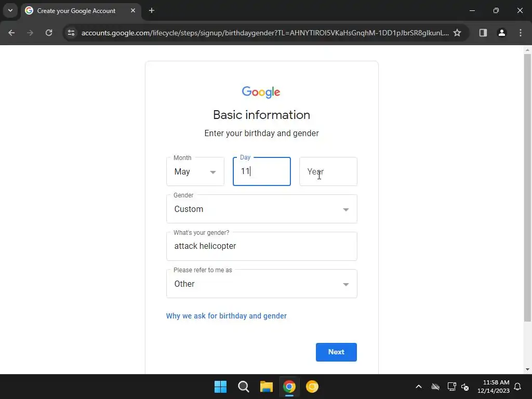Reload the current page

click(49, 33)
